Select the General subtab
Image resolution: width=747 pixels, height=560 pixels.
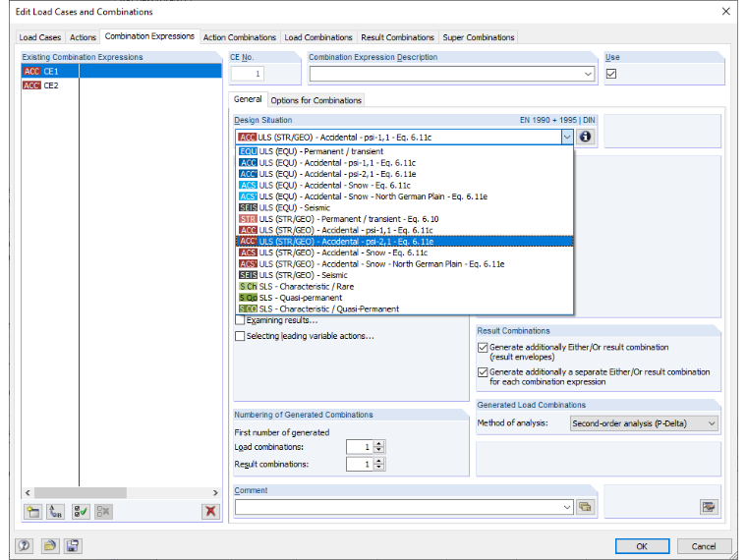pyautogui.click(x=248, y=99)
